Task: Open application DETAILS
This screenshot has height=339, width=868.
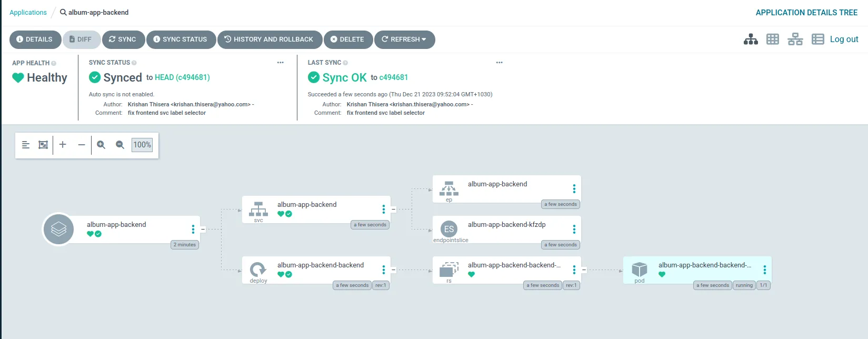Action: [x=35, y=39]
